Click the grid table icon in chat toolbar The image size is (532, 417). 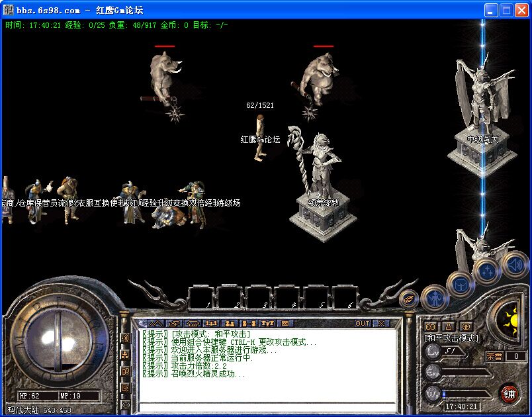click(x=285, y=324)
